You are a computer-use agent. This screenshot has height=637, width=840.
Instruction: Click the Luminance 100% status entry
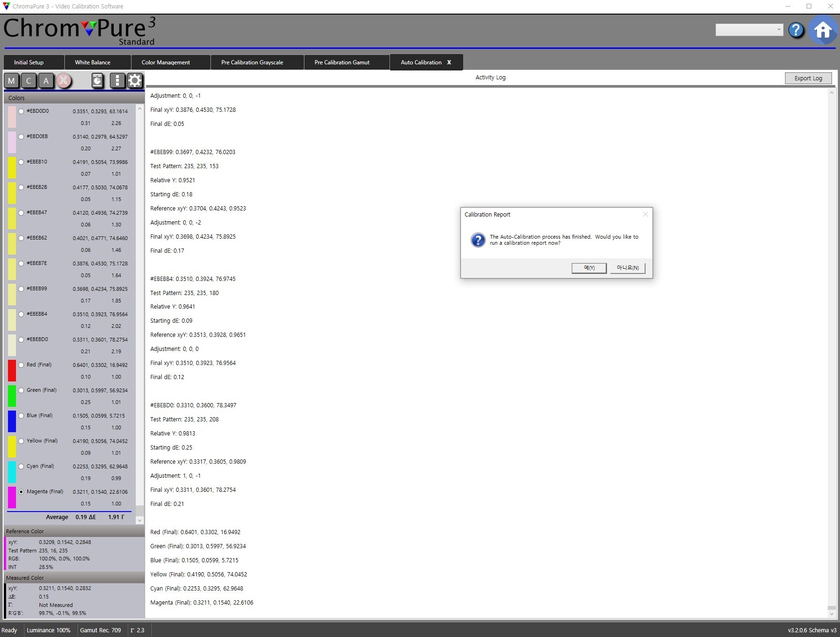(48, 630)
